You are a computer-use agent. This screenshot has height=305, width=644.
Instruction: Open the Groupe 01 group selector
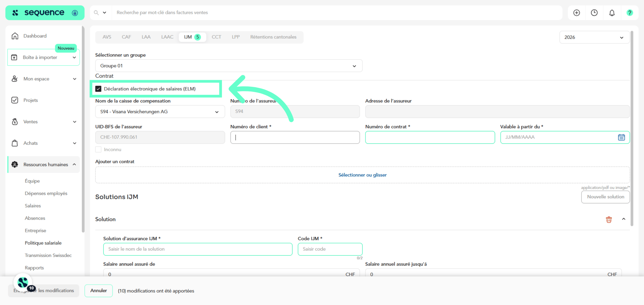[228, 66]
